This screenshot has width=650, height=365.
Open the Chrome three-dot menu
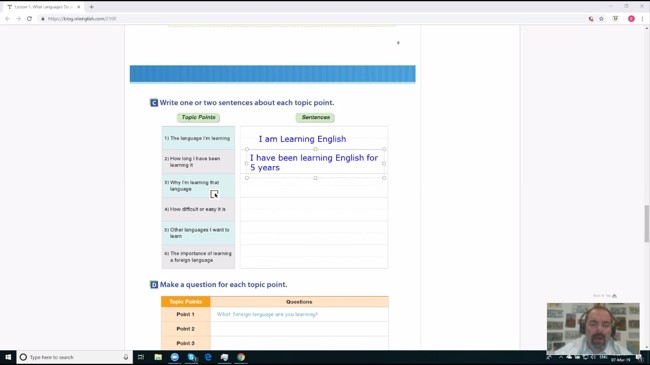pos(642,19)
